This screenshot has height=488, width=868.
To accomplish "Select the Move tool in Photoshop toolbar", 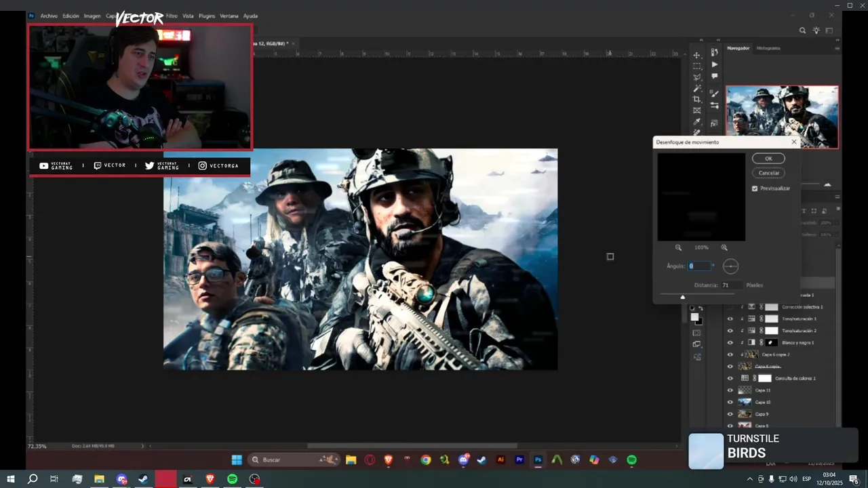I will [x=696, y=55].
